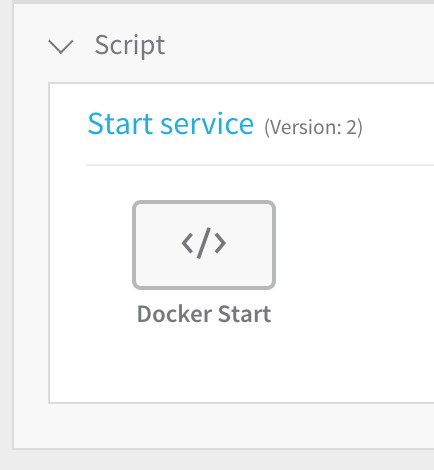Click blank area below Docker Start label
Viewport: 434px width, 470px height.
[204, 363]
